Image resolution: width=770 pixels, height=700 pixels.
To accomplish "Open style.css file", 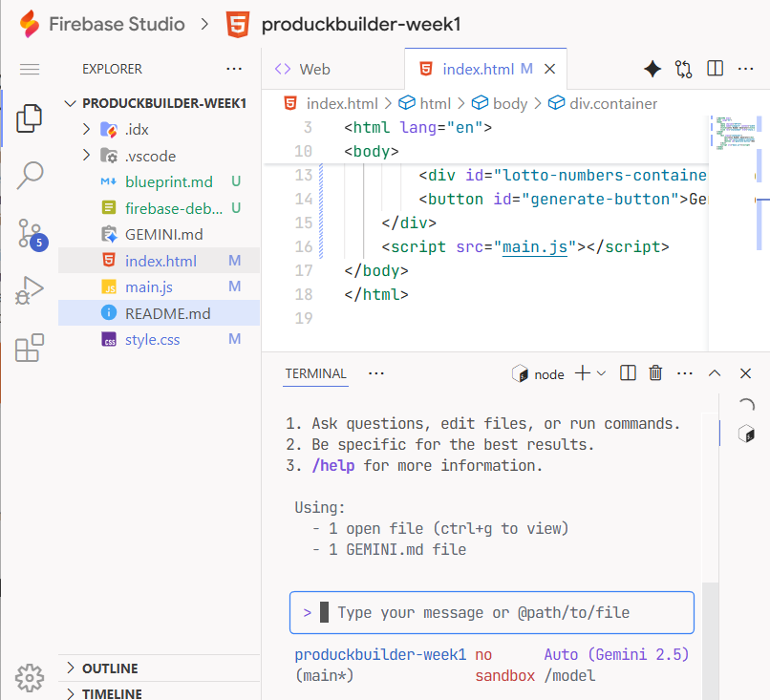I will [160, 339].
